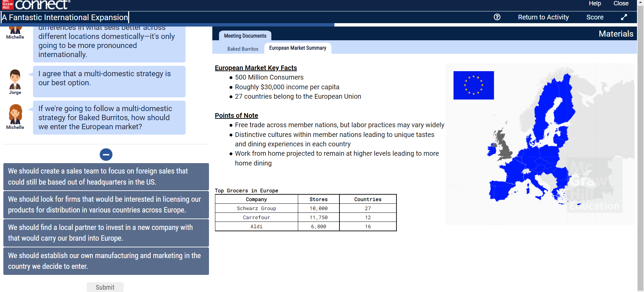Click Jorge's avatar in the chat
The width and height of the screenshot is (644, 292).
point(15,80)
